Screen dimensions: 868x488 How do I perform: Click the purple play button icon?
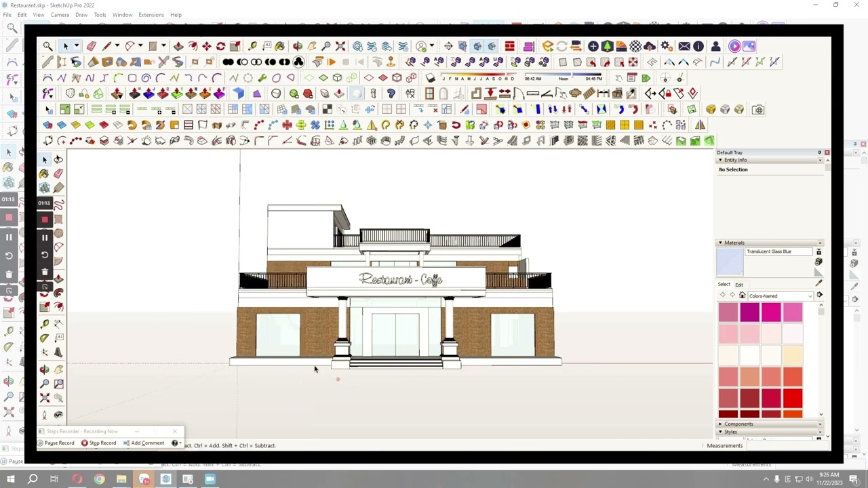coord(734,46)
